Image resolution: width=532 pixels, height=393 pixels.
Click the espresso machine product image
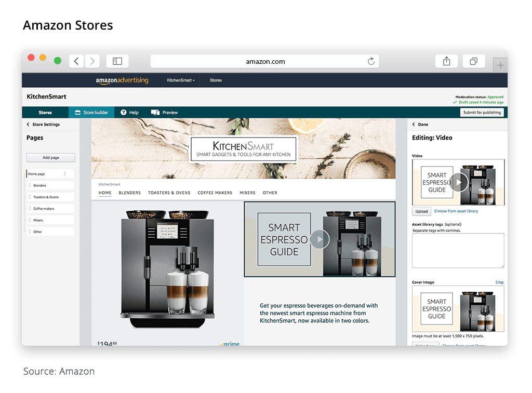click(167, 269)
